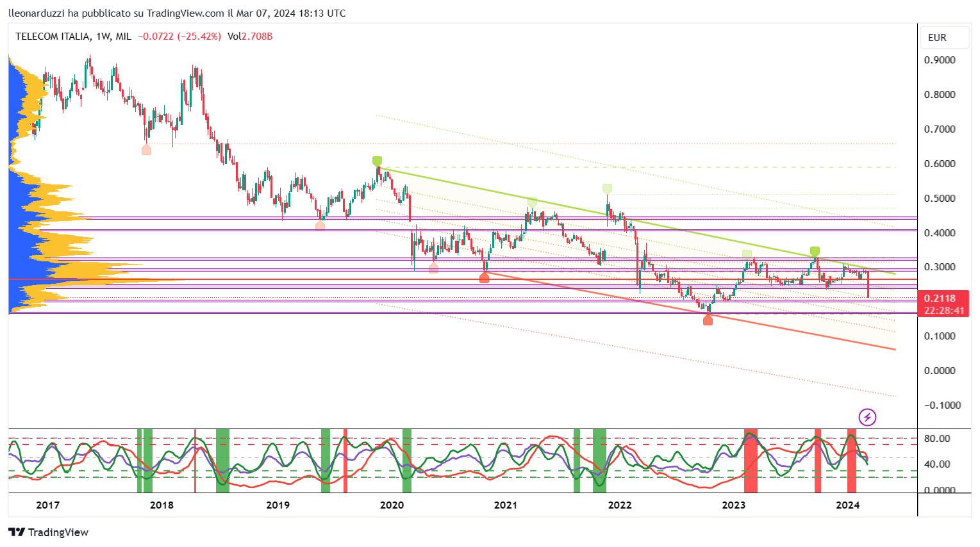
Task: Click the purple lightning bolt icon
Action: (x=867, y=418)
